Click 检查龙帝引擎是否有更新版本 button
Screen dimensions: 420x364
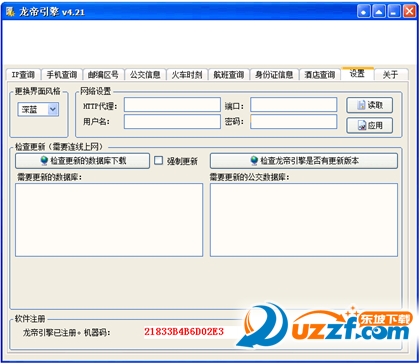coord(304,161)
